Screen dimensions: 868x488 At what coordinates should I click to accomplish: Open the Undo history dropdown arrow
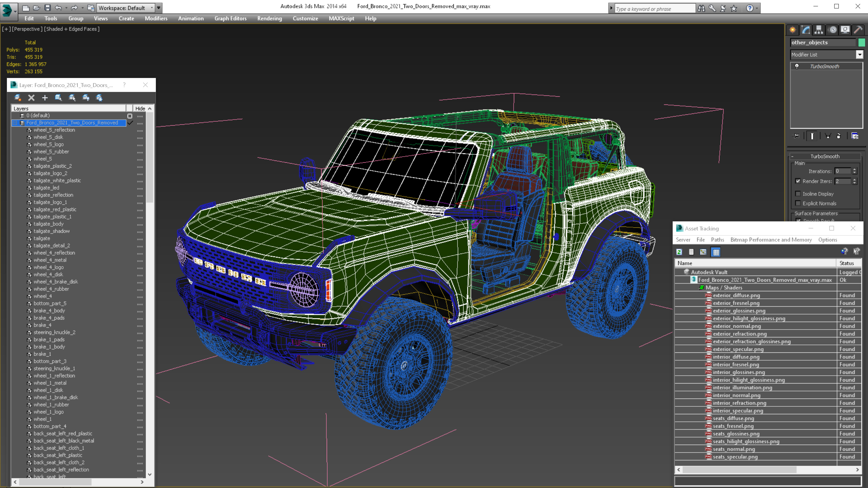[x=66, y=8]
